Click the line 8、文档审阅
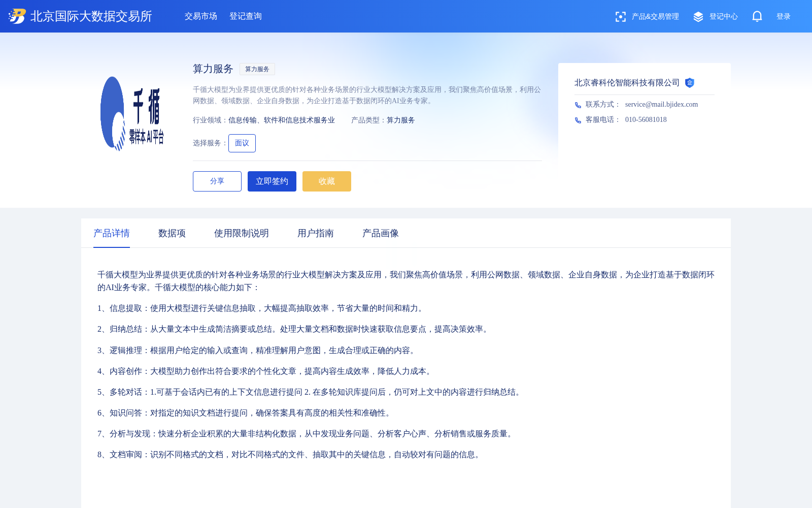 click(x=290, y=455)
